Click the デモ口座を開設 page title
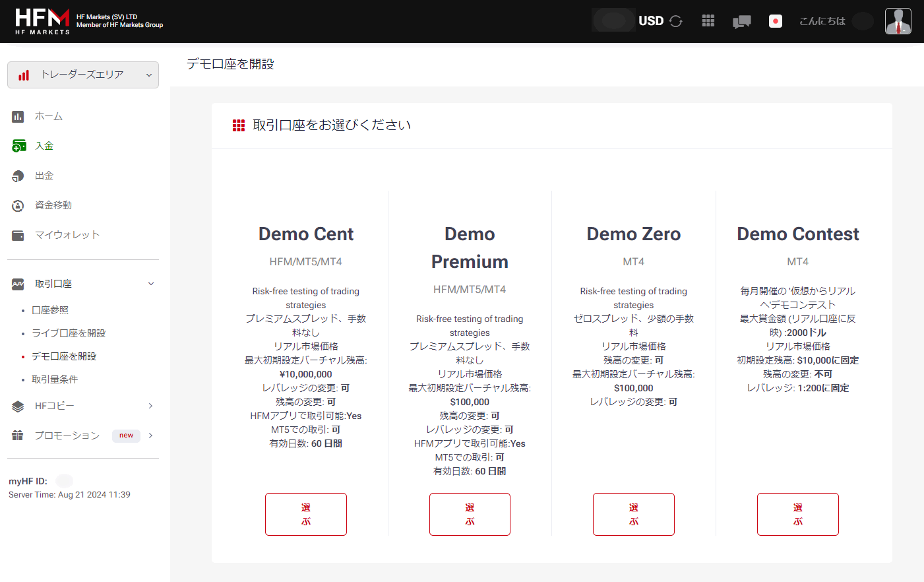This screenshot has width=924, height=582. (230, 64)
